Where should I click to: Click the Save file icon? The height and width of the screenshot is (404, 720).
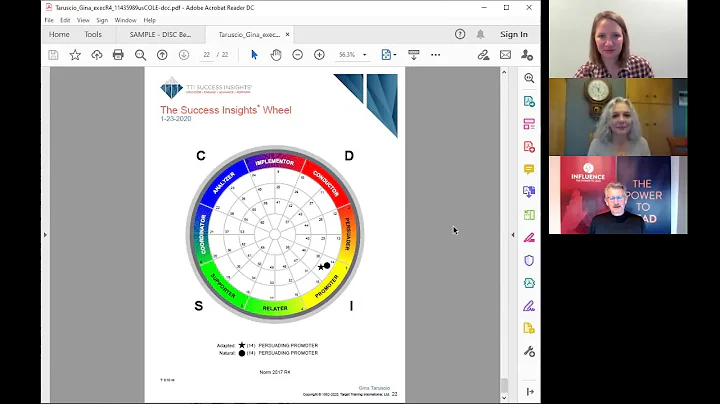53,55
